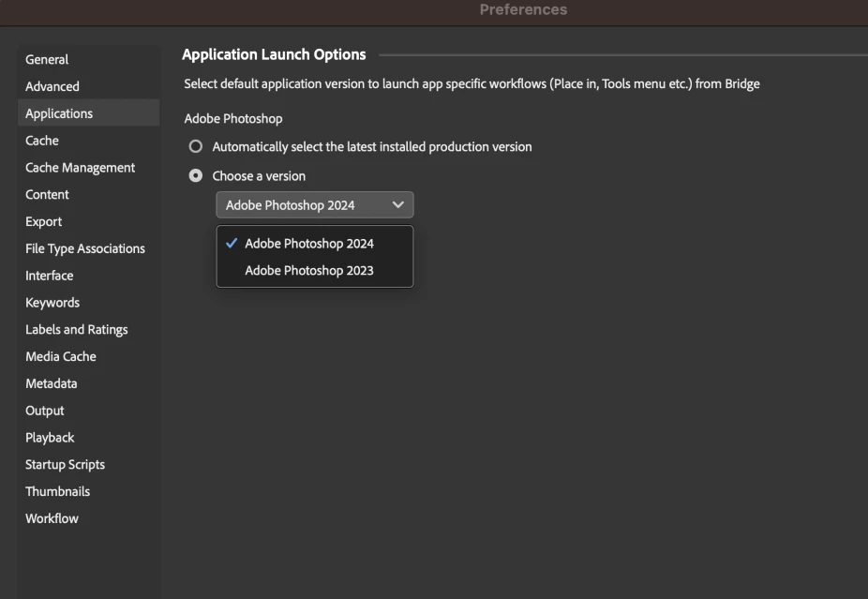
Task: Select automatically latest installed production version radio
Action: click(195, 147)
